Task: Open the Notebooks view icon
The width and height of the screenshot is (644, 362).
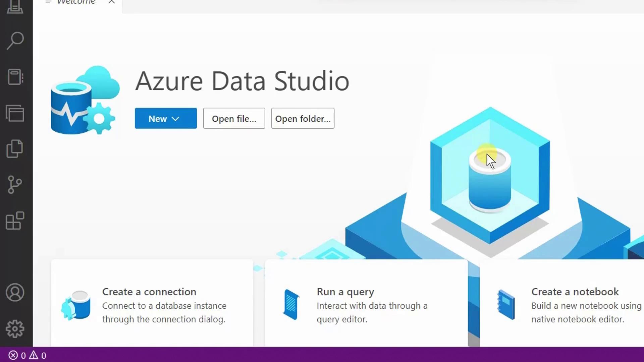Action: [15, 77]
